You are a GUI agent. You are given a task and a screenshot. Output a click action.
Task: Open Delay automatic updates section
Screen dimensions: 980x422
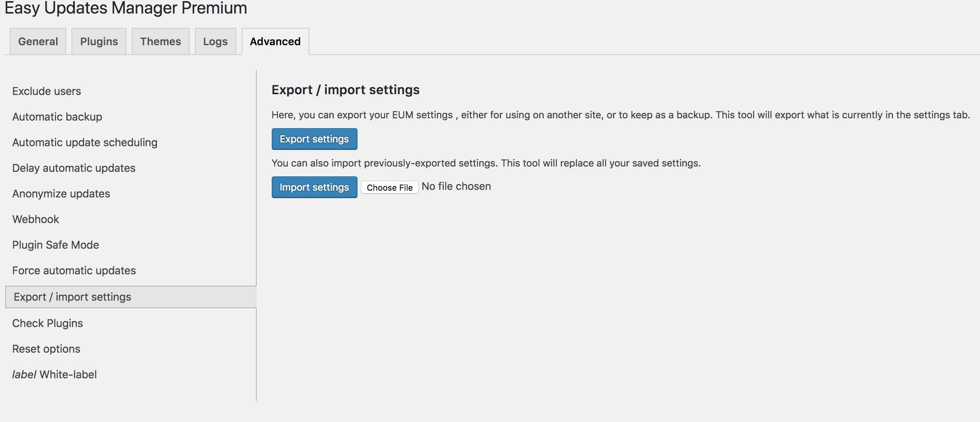tap(74, 168)
